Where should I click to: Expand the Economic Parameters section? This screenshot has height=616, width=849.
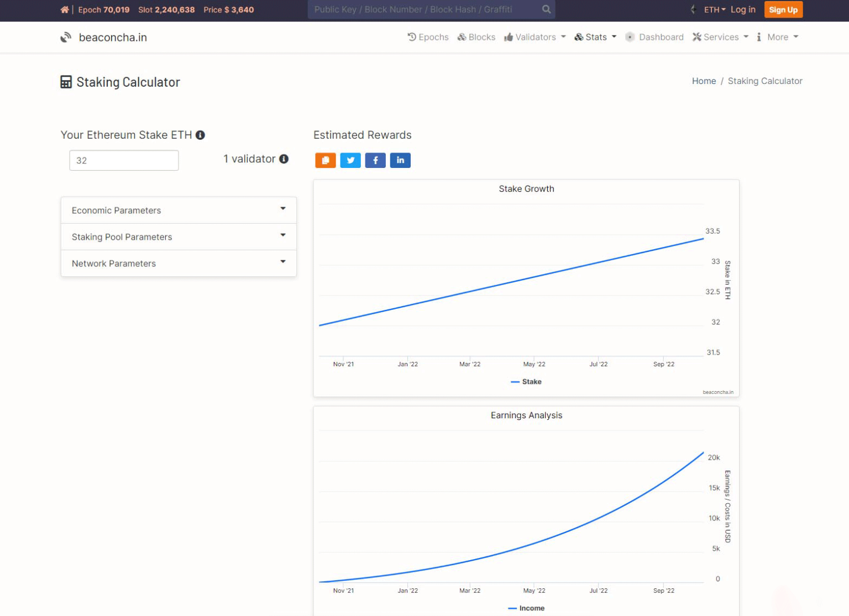pos(179,210)
